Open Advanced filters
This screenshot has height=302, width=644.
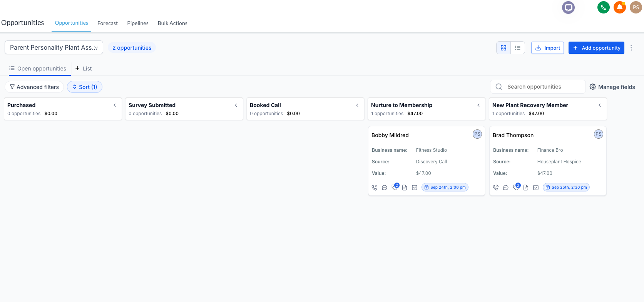point(34,87)
